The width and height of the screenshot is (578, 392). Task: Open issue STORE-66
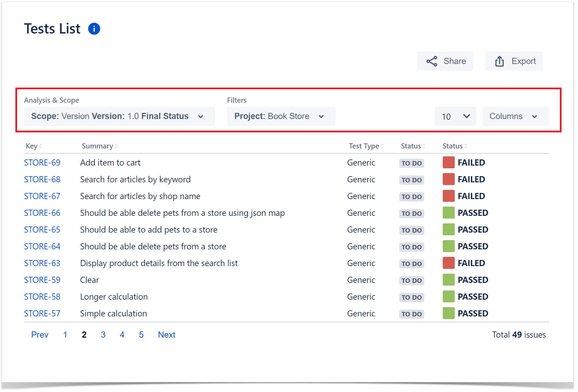[x=42, y=213]
